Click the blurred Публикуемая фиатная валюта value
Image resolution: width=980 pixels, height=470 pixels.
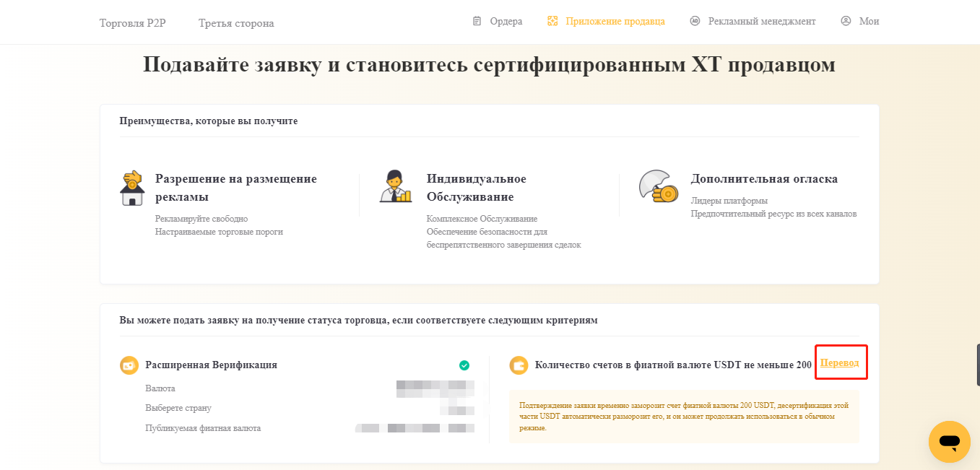415,428
